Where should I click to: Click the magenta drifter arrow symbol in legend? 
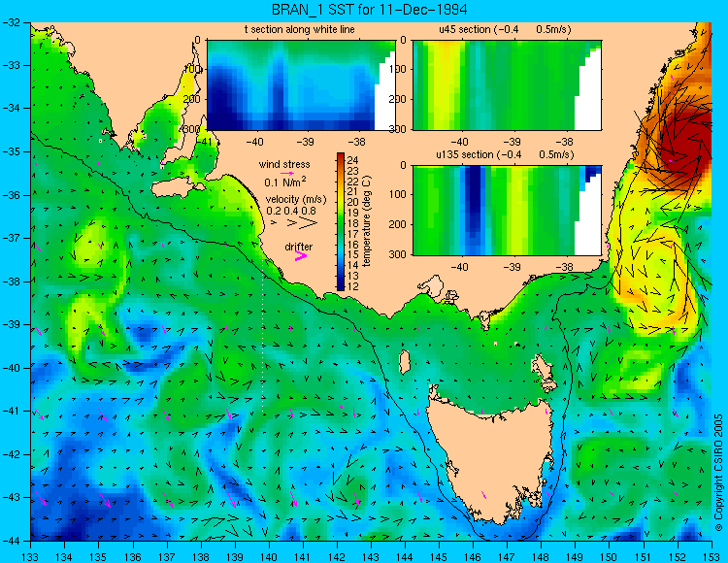(x=301, y=255)
